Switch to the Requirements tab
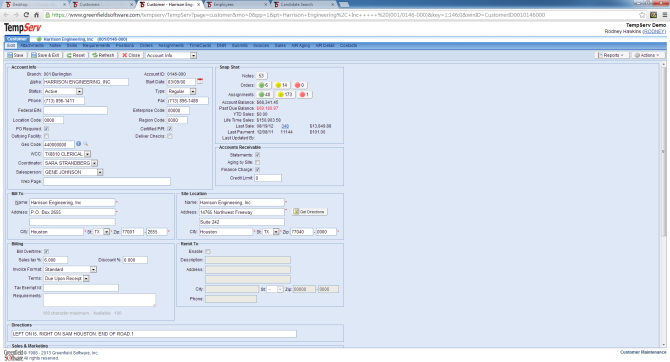The height and width of the screenshot is (362, 670). (x=96, y=45)
